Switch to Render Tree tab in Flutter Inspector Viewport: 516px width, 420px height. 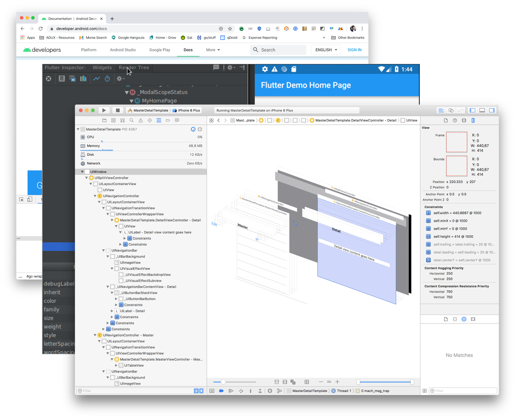click(x=134, y=68)
